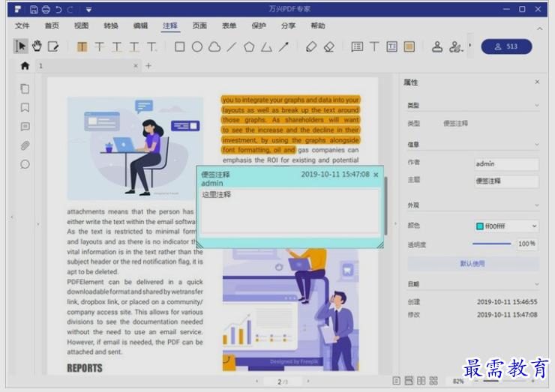Collapse the 外观 section
This screenshot has width=555, height=392.
tap(537, 205)
